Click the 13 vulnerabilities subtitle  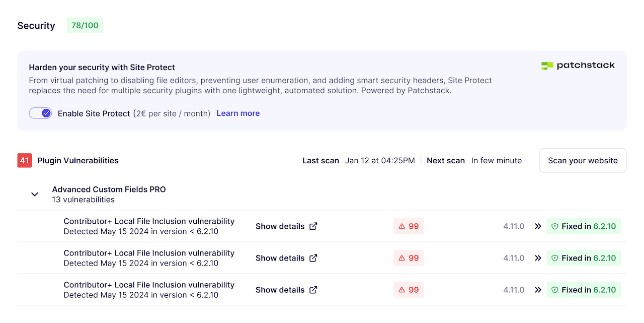click(x=83, y=200)
